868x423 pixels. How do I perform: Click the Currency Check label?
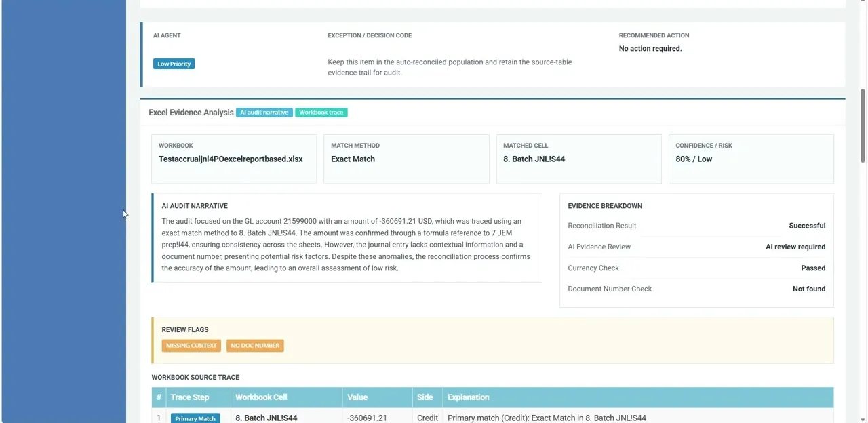coord(593,268)
